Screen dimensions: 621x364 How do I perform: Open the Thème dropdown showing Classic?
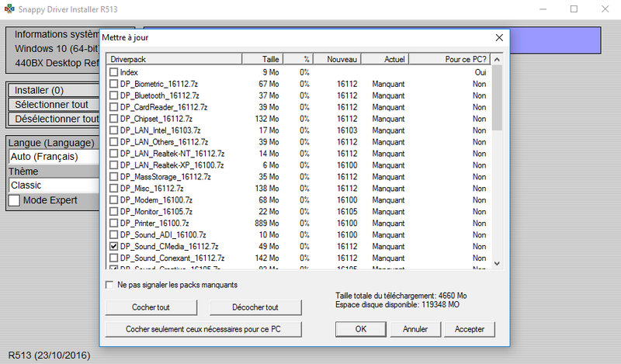tap(54, 185)
